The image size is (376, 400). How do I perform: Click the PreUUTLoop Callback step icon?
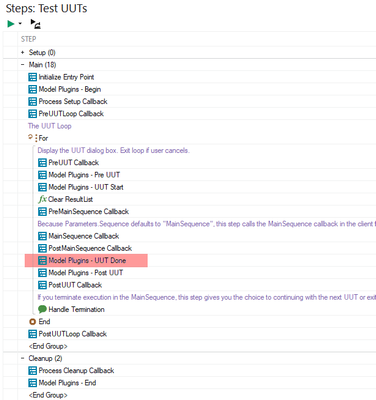pos(32,114)
